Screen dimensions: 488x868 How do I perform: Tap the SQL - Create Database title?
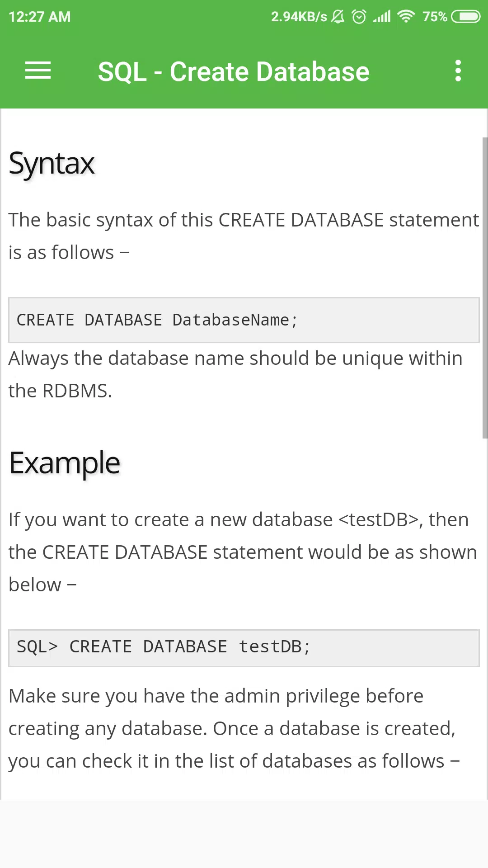point(234,71)
